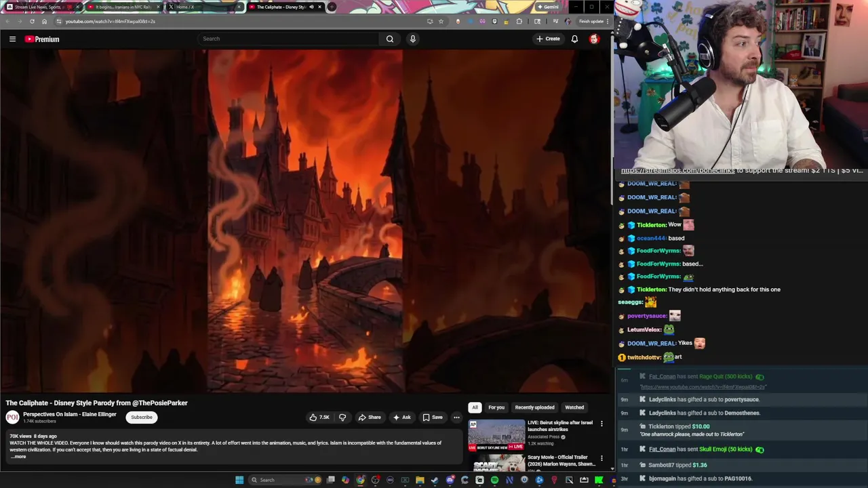Go to Chrome home page icon

coord(44,21)
